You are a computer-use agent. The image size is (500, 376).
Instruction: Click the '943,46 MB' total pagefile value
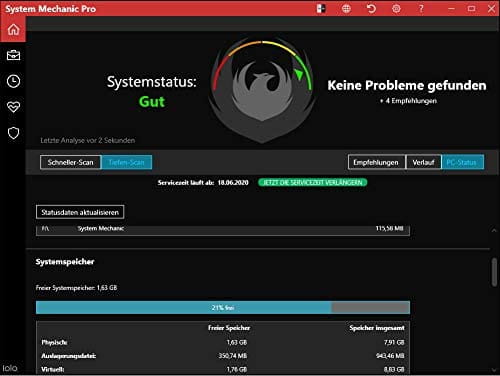coord(390,356)
